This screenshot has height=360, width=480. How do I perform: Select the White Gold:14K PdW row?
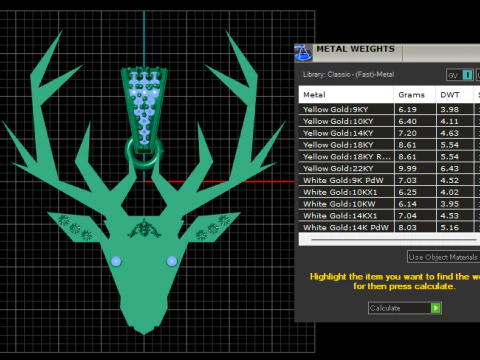[389, 227]
